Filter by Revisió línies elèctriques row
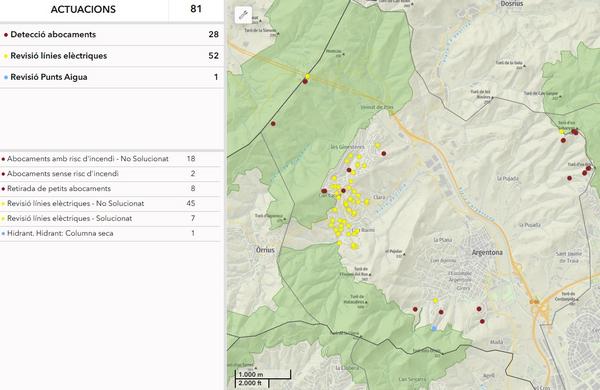This screenshot has height=390, width=600. pos(112,56)
